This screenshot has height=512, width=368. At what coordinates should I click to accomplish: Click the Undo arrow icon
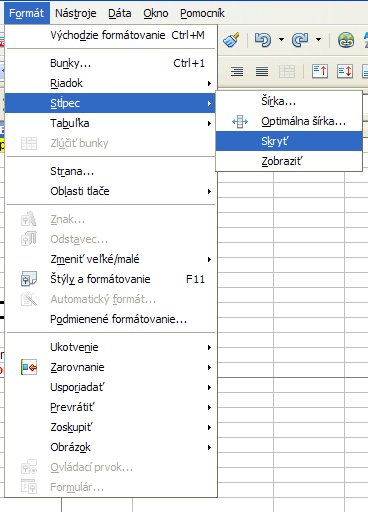click(263, 40)
